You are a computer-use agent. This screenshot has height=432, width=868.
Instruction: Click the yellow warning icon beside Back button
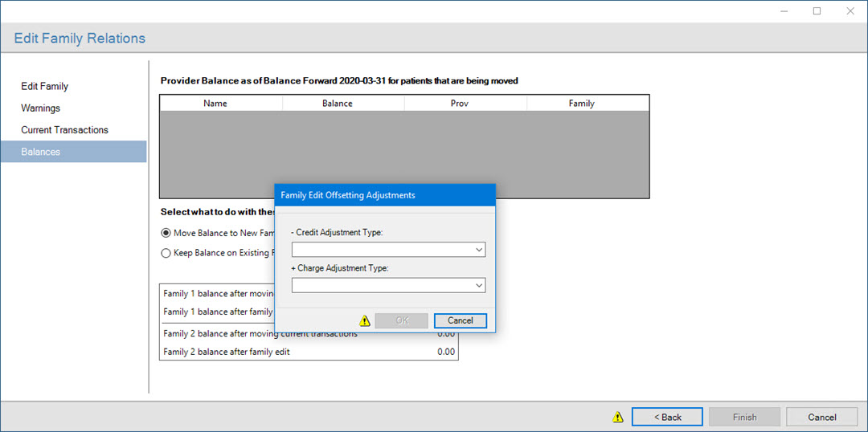click(617, 417)
